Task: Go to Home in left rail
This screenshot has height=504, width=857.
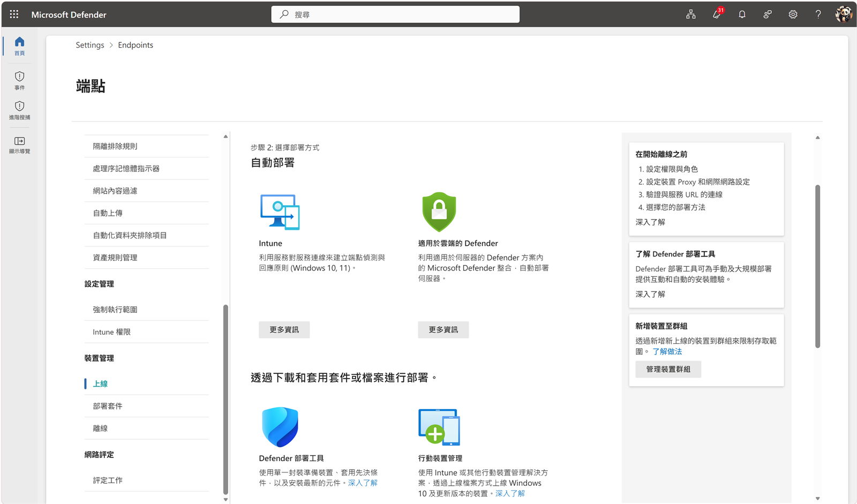Action: coord(19,46)
